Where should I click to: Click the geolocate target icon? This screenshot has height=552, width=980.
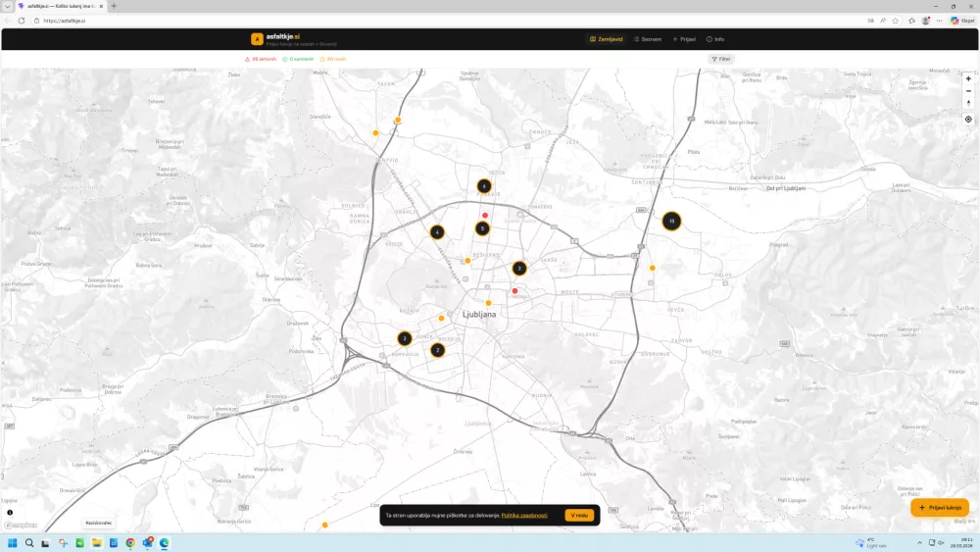coord(968,120)
